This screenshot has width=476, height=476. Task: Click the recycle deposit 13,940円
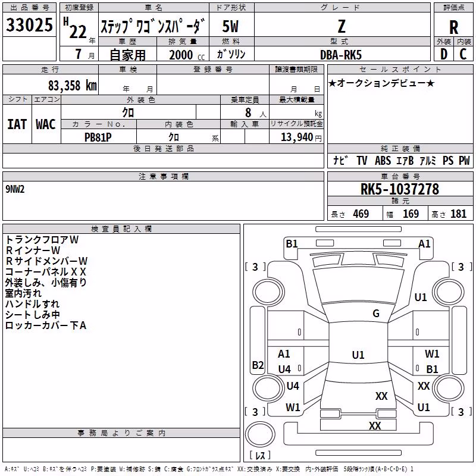click(x=301, y=137)
